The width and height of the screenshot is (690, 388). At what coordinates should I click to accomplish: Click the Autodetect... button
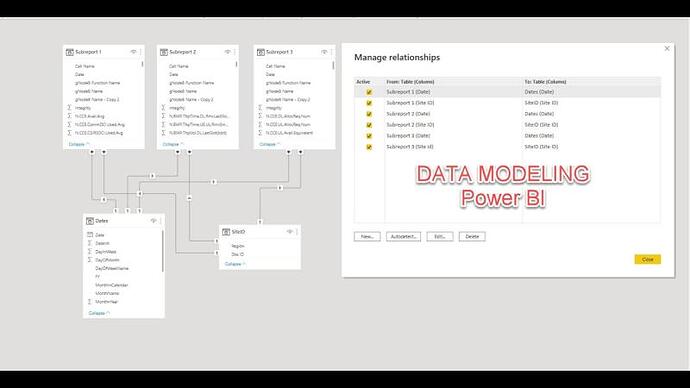click(x=404, y=237)
